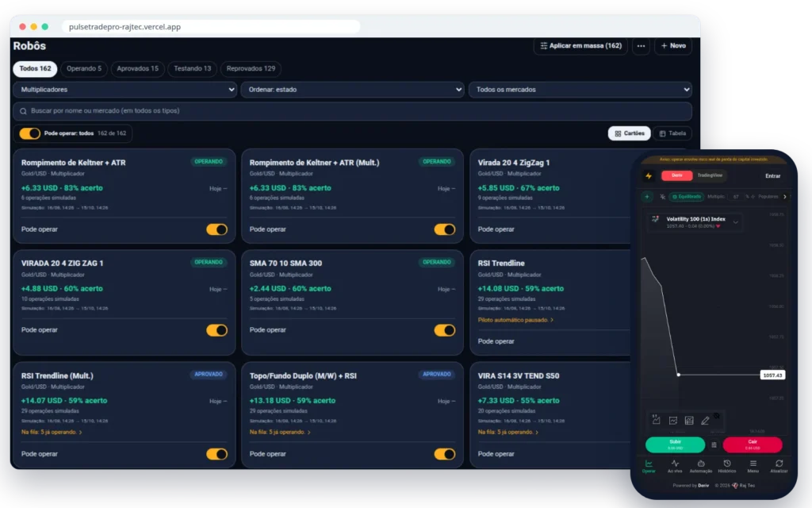812x508 pixels.
Task: Expand the Volatility 100 (1s) Index selector
Action: [735, 222]
